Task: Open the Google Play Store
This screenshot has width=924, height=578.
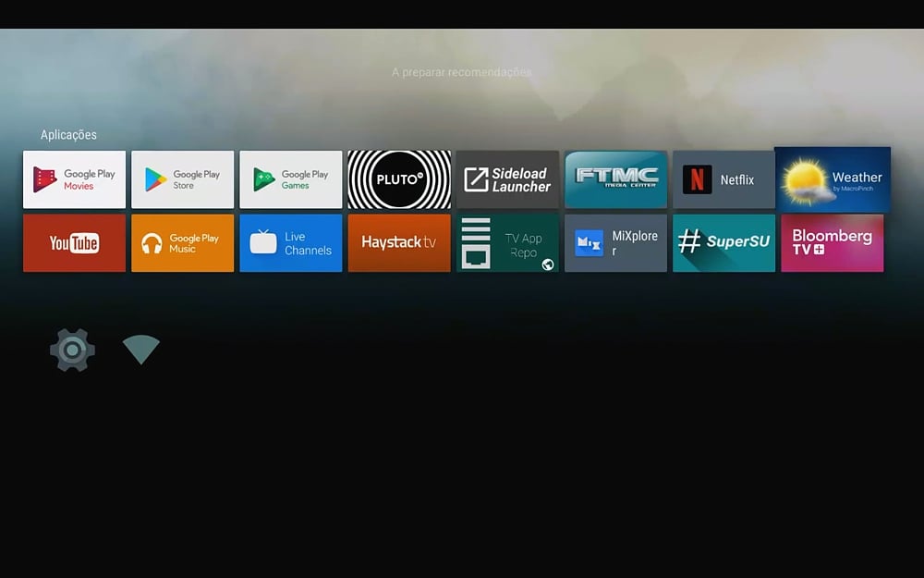Action: (182, 178)
